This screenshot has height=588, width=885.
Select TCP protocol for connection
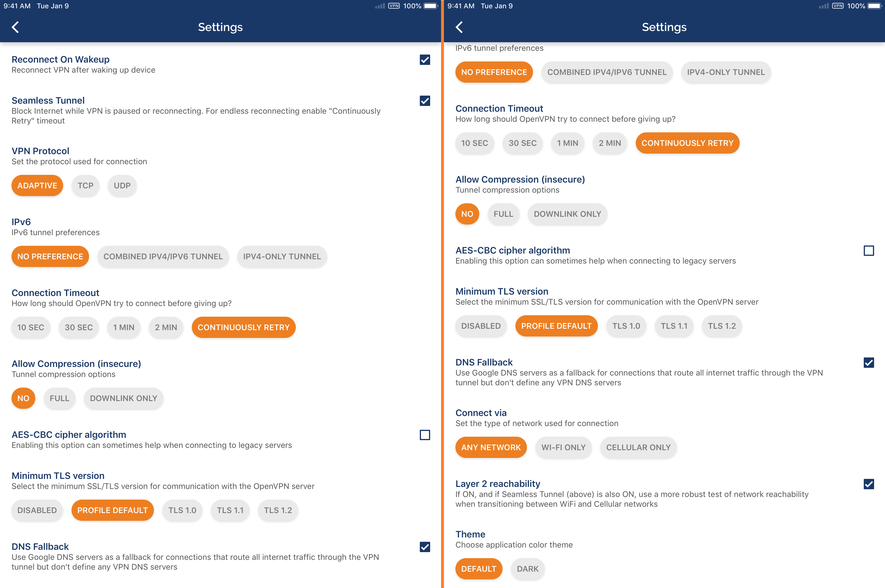[85, 185]
